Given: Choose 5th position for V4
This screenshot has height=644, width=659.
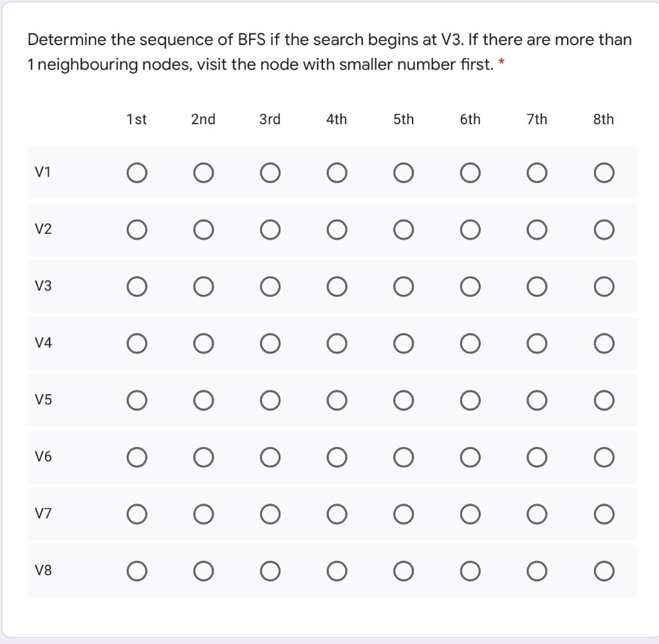Looking at the screenshot, I should coord(404,343).
